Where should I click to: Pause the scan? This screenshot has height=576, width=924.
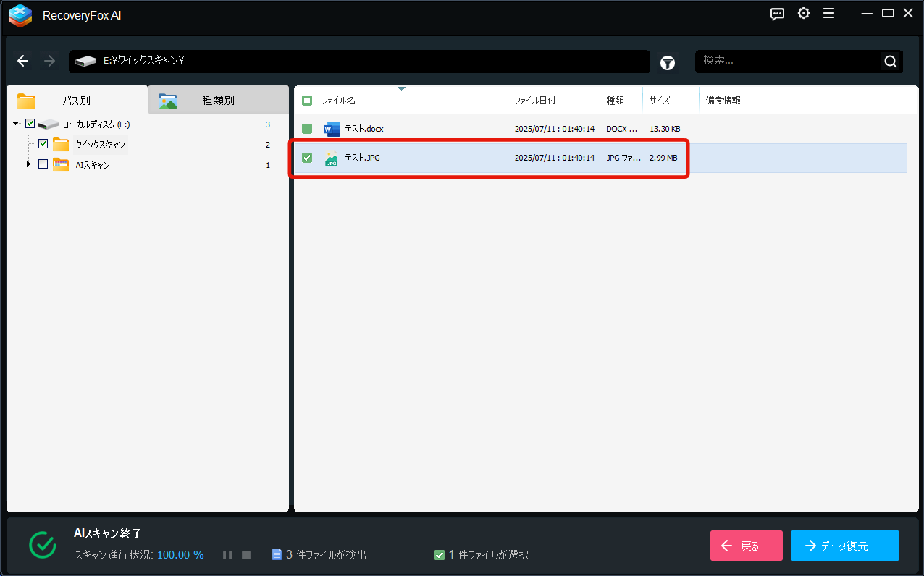coord(227,555)
